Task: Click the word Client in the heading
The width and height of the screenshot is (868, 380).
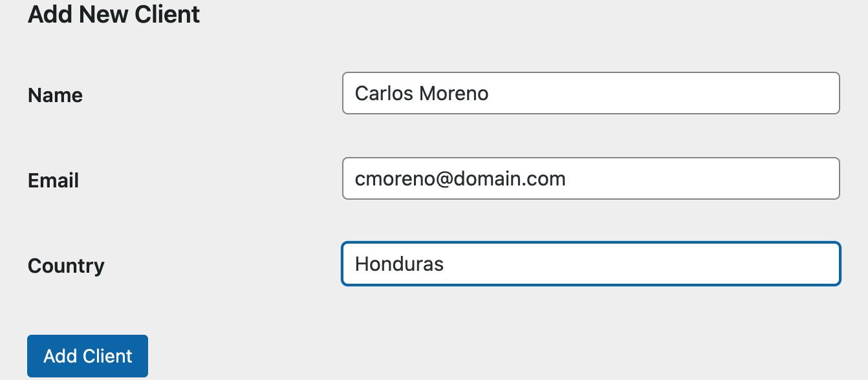Action: pos(171,14)
